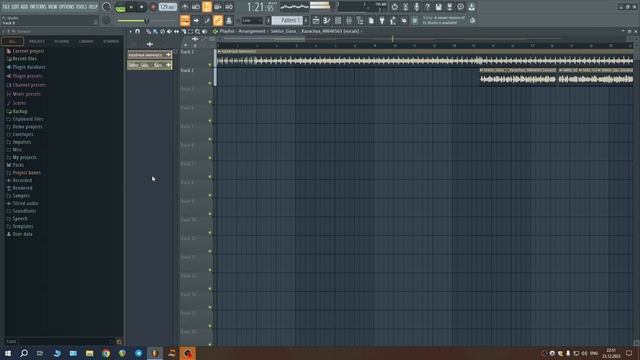Open the Pattern 1 selector
640x360 pixels.
287,20
